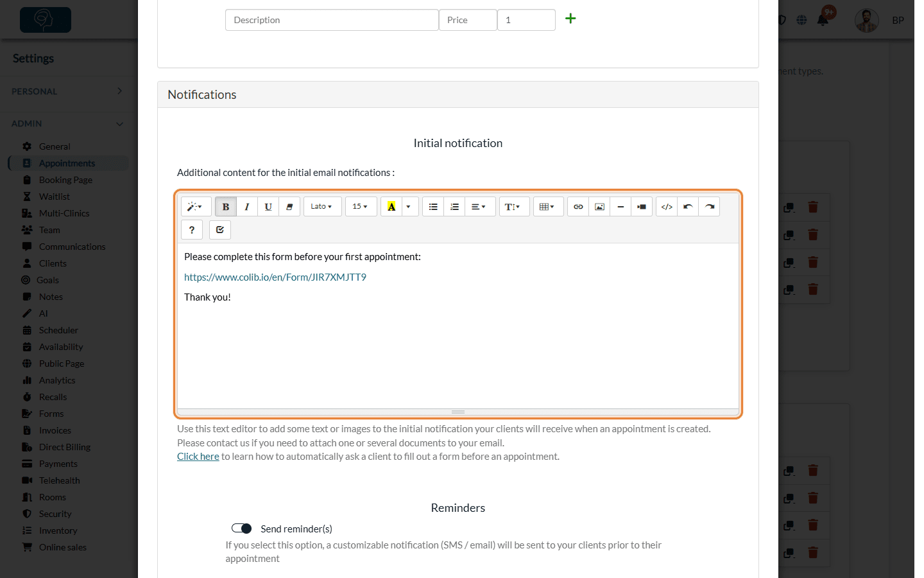The height and width of the screenshot is (578, 924).
Task: Insert a hyperlink with the link icon
Action: pos(578,207)
